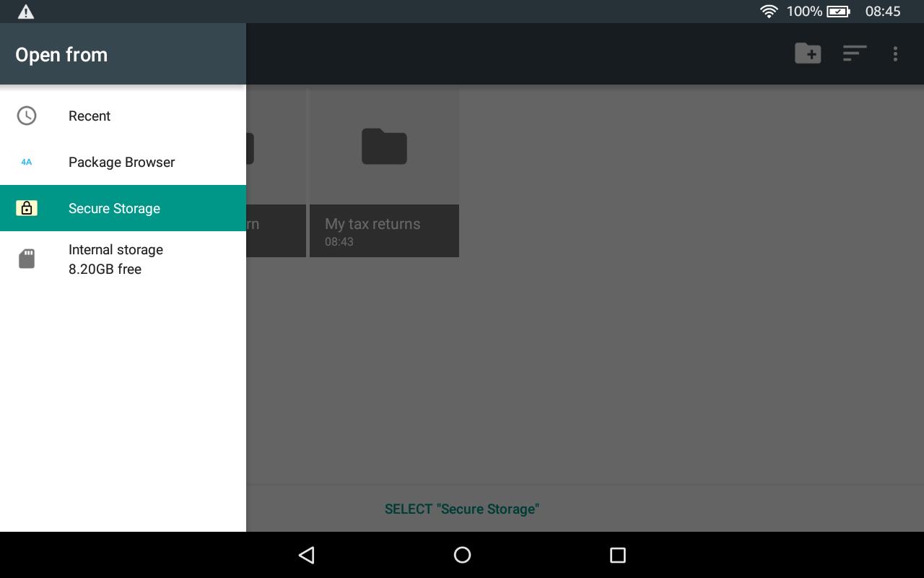Select the Package Browser 4A icon
924x578 pixels.
[27, 162]
